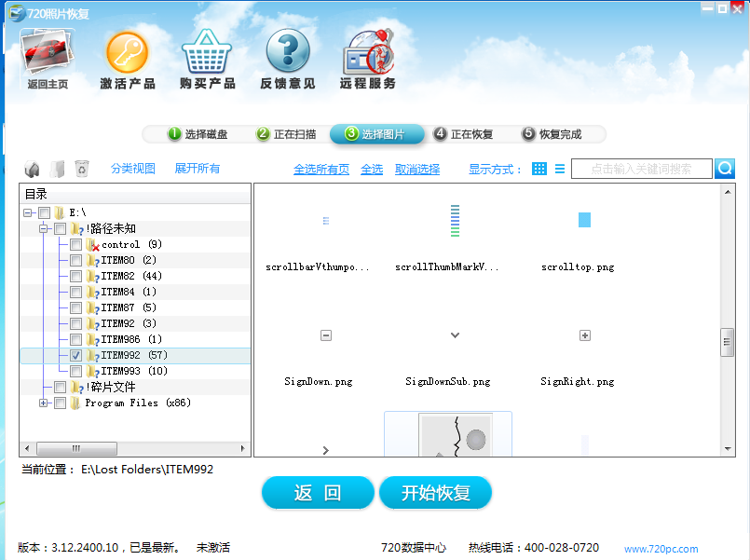Go to step 5 恢复完成
Image resolution: width=750 pixels, height=560 pixels.
(552, 134)
